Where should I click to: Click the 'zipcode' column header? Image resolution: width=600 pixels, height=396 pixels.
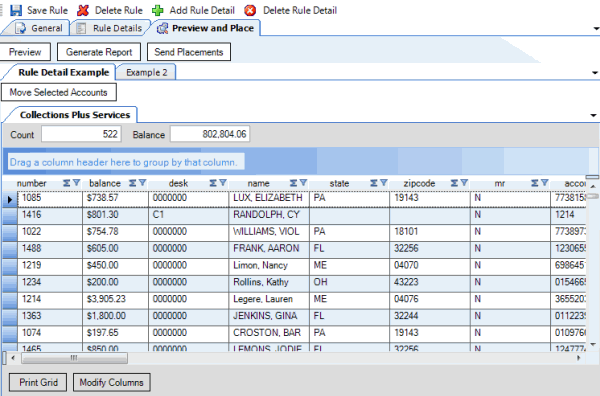coord(430,184)
